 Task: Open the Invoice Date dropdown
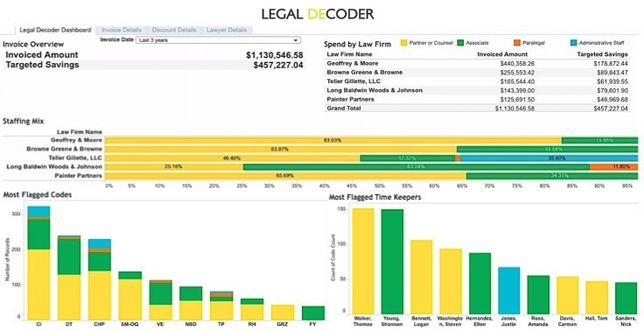click(x=219, y=40)
